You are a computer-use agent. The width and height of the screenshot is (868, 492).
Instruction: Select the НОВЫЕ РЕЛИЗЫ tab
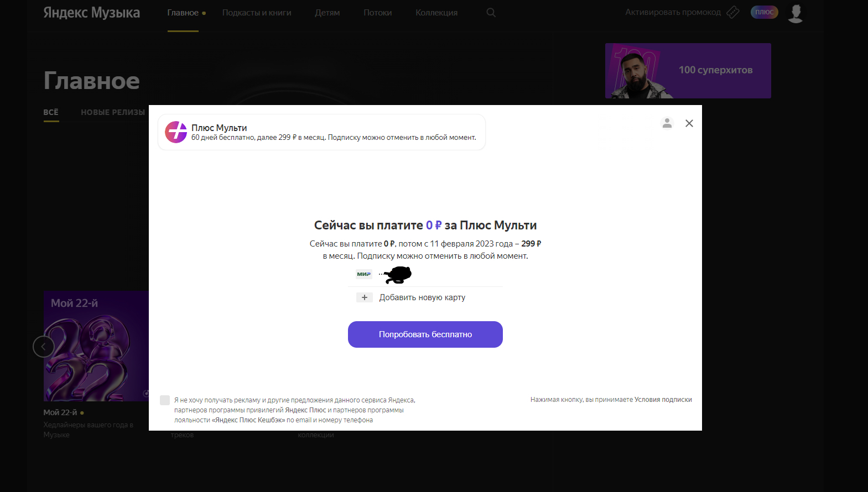113,112
